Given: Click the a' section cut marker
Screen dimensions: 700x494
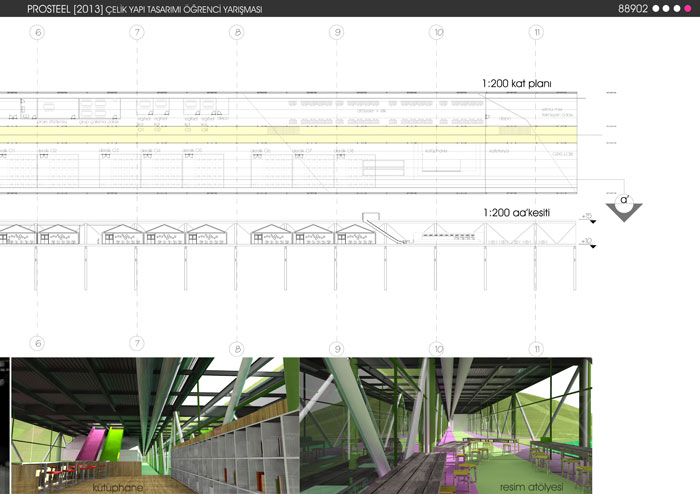Looking at the screenshot, I should pos(624,199).
